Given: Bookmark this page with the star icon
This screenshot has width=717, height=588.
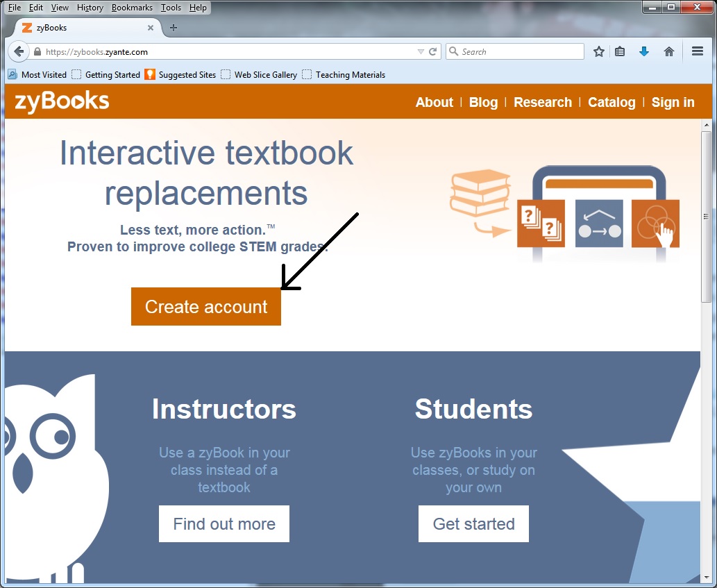Looking at the screenshot, I should coord(598,51).
